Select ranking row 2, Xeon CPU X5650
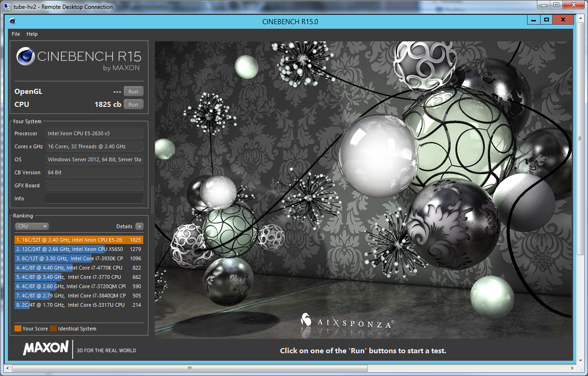This screenshot has width=588, height=376. pyautogui.click(x=79, y=249)
